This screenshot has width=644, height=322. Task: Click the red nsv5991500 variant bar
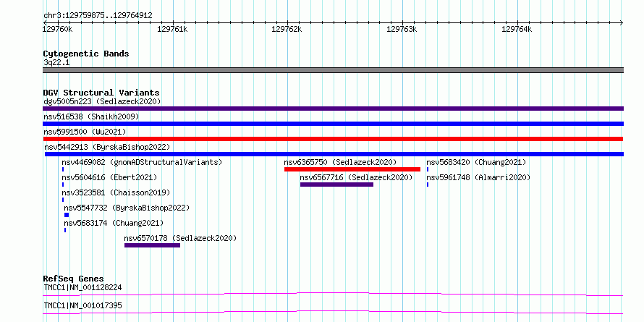coord(333,139)
